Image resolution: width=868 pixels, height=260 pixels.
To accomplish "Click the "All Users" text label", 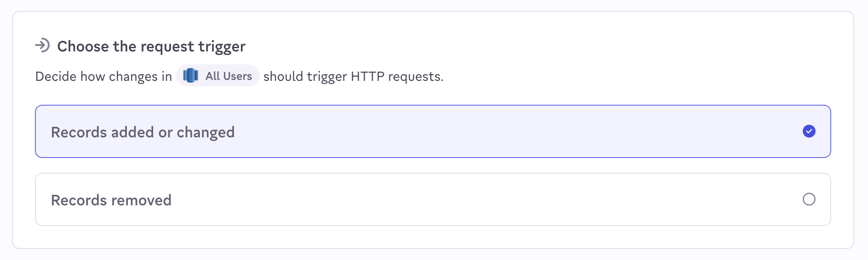I will [228, 76].
